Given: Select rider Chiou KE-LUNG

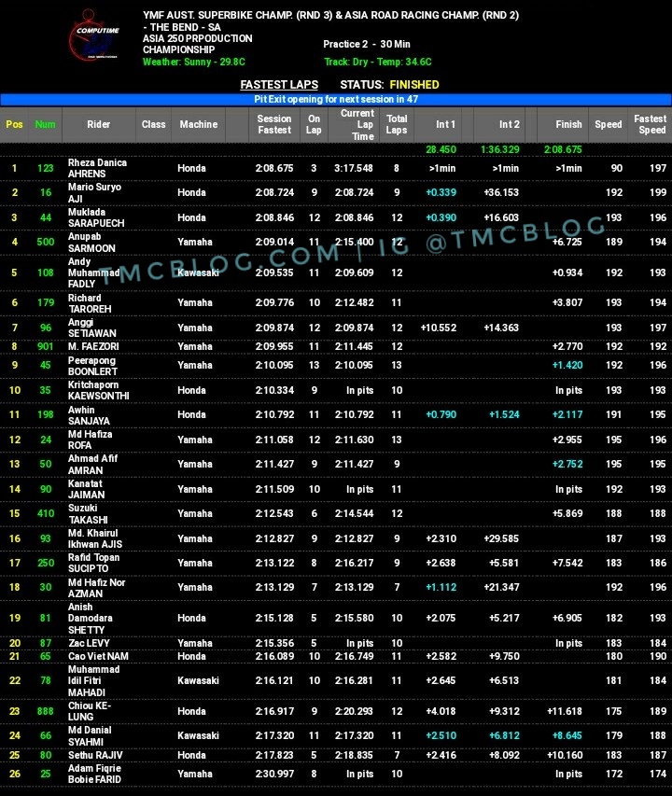Looking at the screenshot, I should pos(90,711).
